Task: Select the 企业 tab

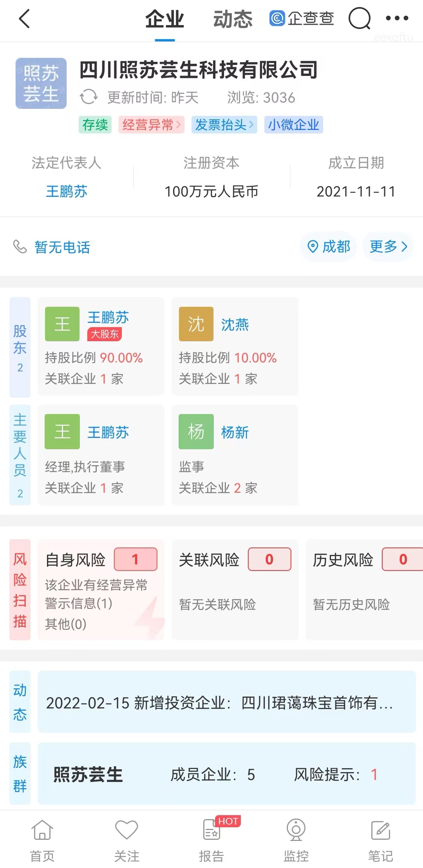Action: [x=164, y=19]
